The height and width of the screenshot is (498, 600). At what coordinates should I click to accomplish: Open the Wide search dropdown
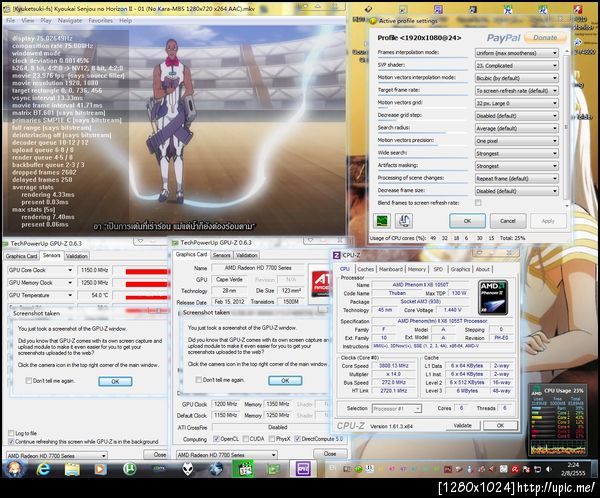click(x=517, y=153)
